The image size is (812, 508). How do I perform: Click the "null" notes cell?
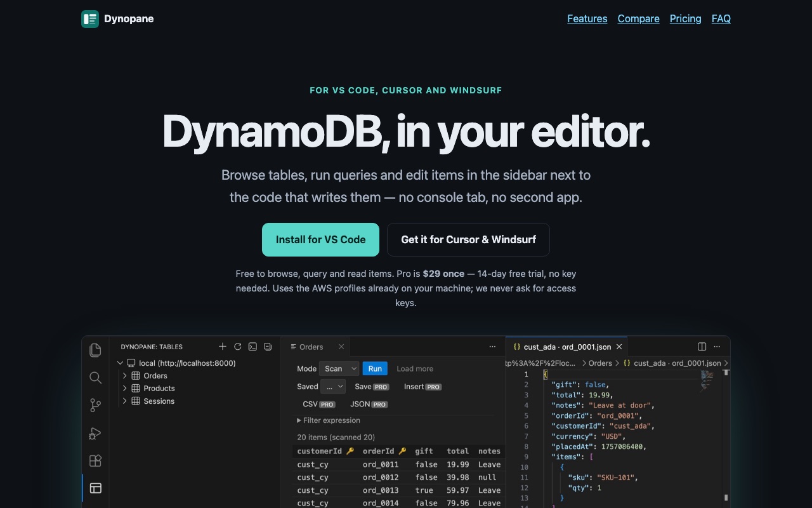(487, 478)
